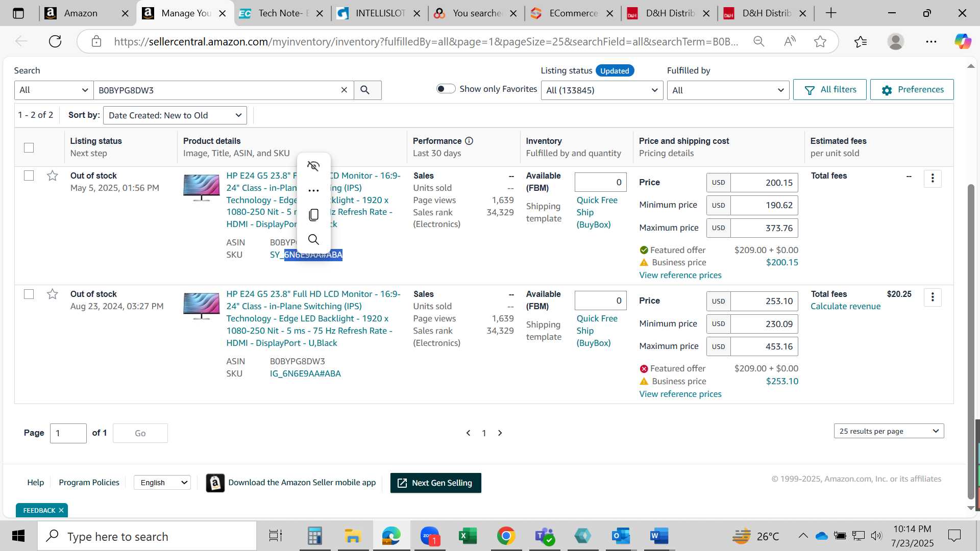View site information lock icon
Screen dimensions: 980x551
tap(96, 41)
